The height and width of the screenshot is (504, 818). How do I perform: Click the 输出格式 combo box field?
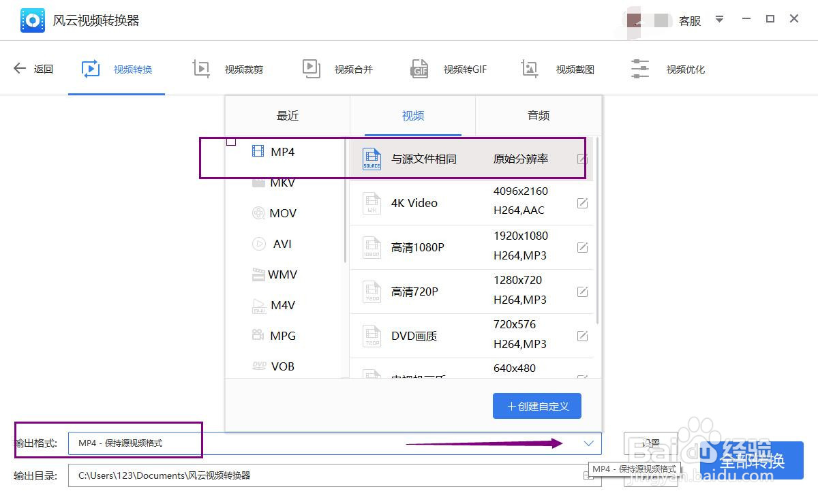335,443
